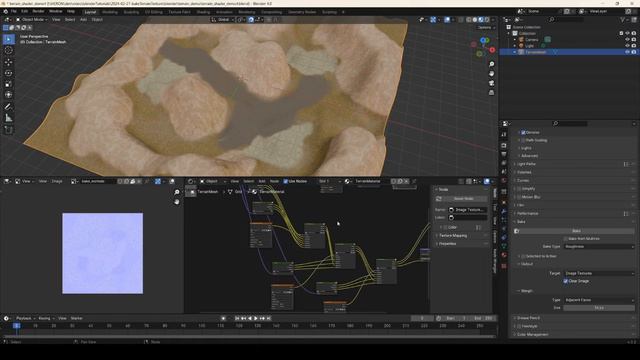
Task: Click the Bake button
Action: click(576, 231)
